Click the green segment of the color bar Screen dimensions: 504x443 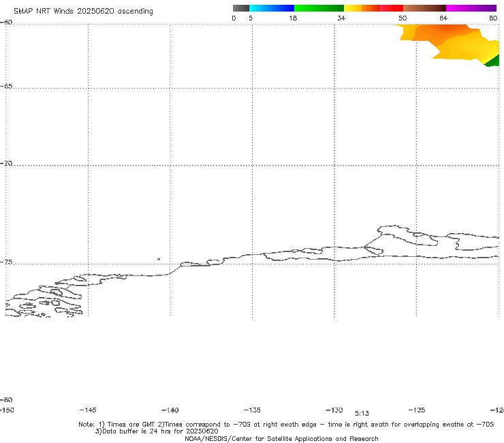319,8
